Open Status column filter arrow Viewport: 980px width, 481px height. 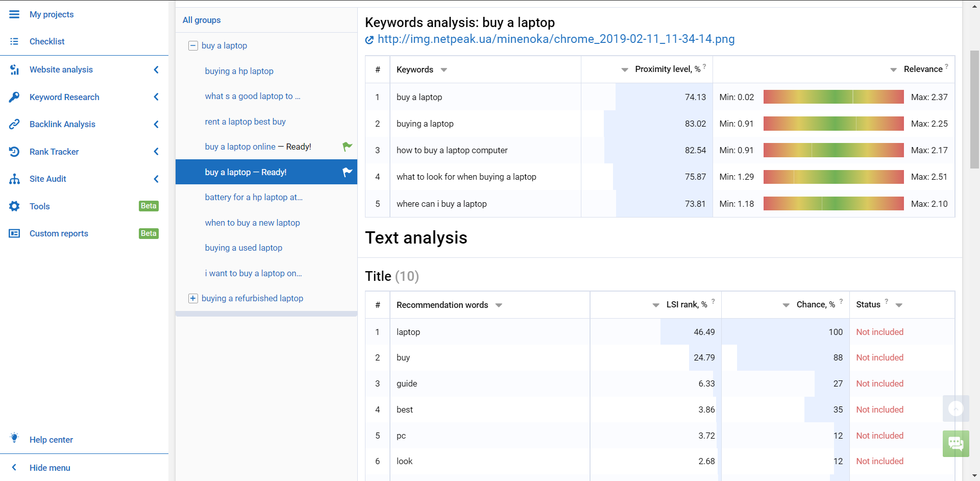[x=899, y=305]
